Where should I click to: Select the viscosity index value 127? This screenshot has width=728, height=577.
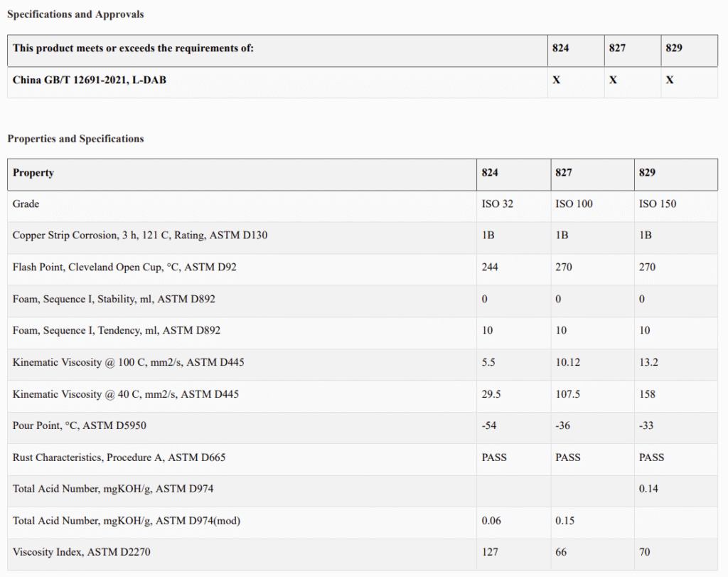tap(491, 552)
